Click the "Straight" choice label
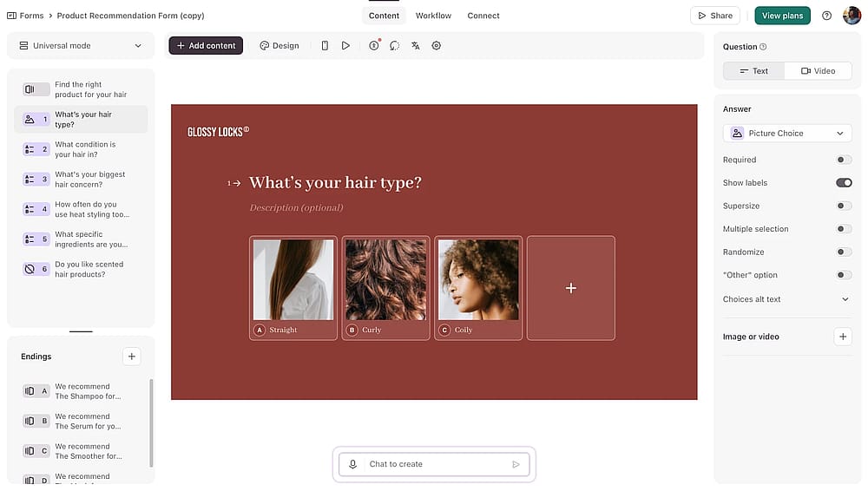This screenshot has height=491, width=868. point(284,330)
